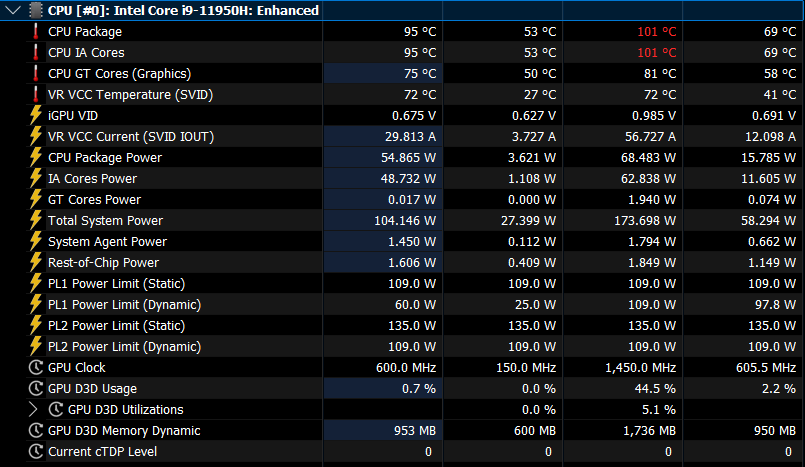Select the PL1 Power Limit (Static) label
This screenshot has width=805, height=467.
116,284
